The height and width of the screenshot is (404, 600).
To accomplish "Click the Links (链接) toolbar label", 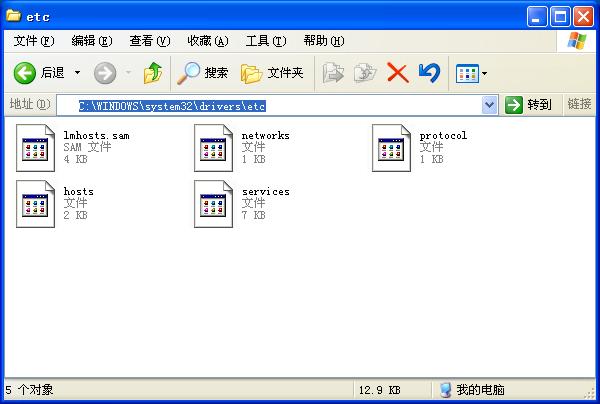I will coord(579,105).
